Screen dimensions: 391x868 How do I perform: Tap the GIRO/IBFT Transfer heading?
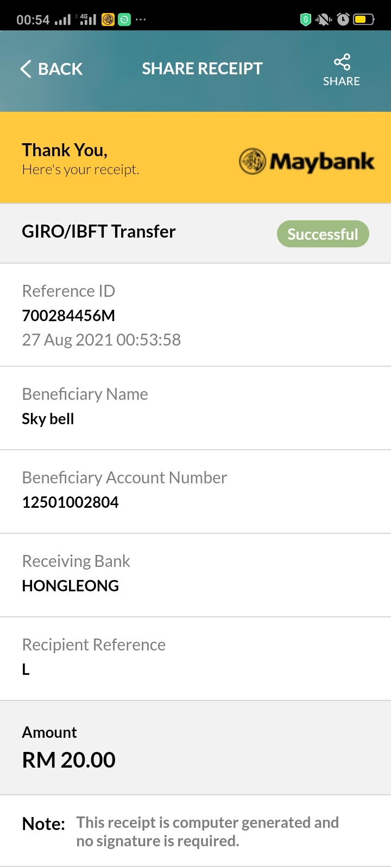[x=99, y=232]
